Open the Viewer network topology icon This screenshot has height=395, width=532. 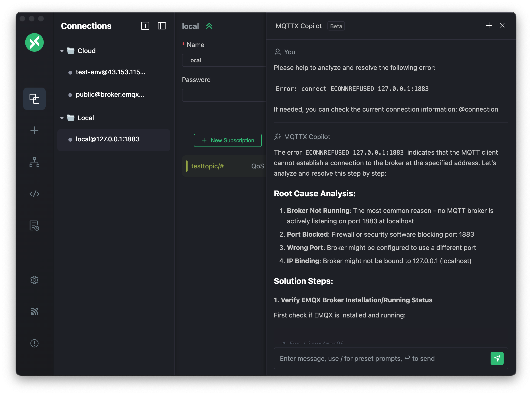point(34,162)
